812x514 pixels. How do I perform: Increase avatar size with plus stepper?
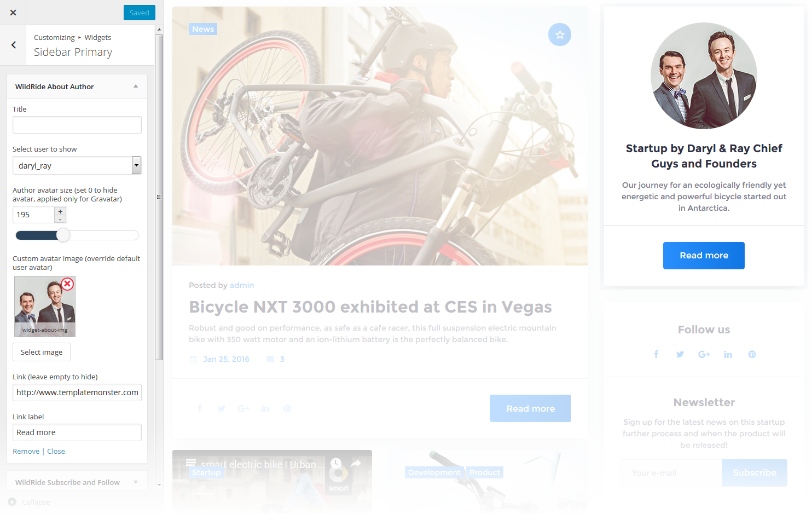click(60, 211)
